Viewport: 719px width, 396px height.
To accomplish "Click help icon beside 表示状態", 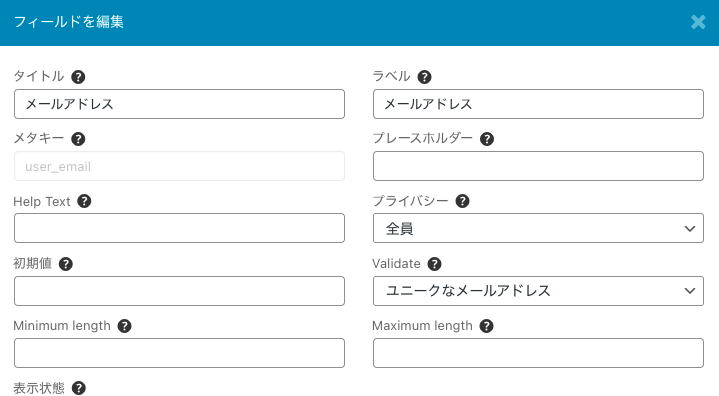I will [x=79, y=388].
